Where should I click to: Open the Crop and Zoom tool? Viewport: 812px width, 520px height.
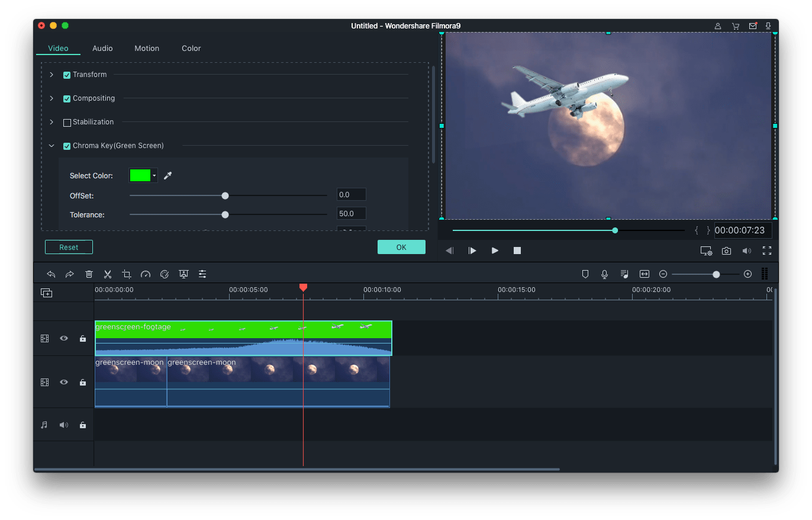127,274
